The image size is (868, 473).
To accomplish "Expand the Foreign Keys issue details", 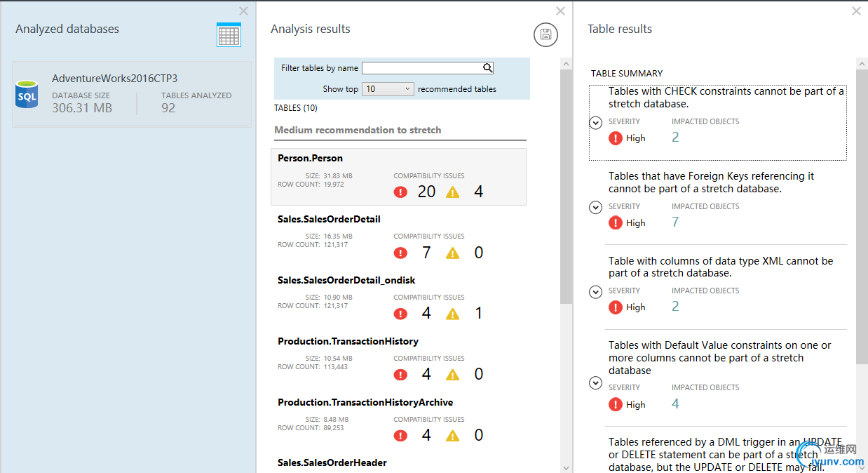I will click(x=596, y=208).
